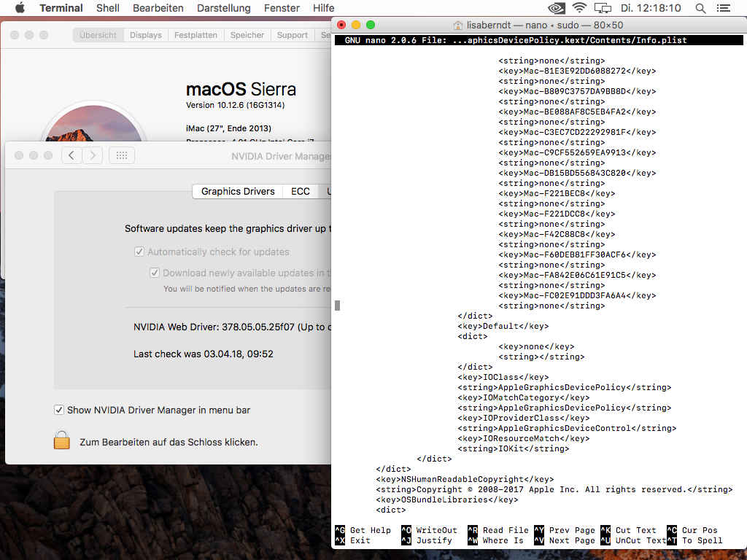Click the Mac-FC02E91DDD3FA6A4 key line
Viewport: 747px width, 560px height.
pos(577,296)
